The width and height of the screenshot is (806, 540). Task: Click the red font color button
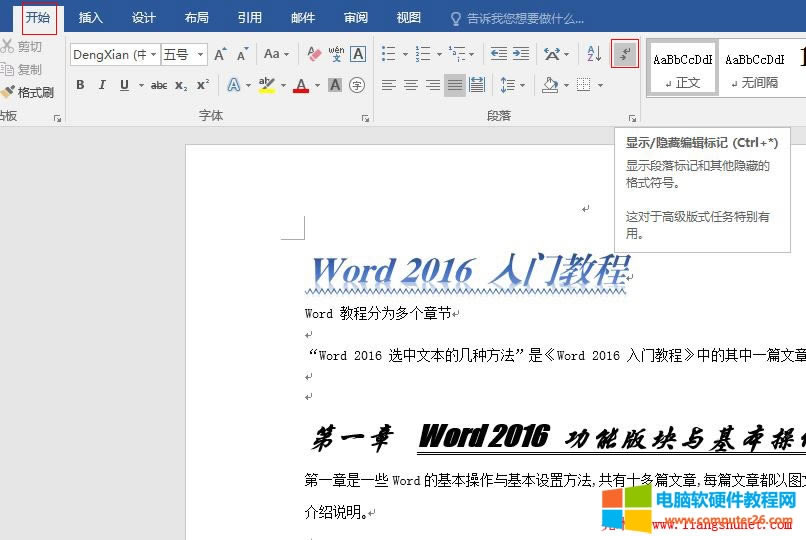click(x=300, y=86)
